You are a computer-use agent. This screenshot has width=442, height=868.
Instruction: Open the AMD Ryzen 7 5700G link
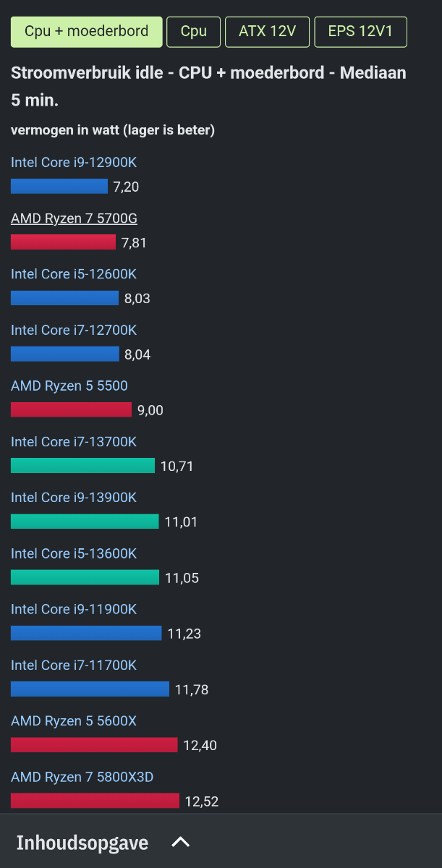pyautogui.click(x=74, y=218)
